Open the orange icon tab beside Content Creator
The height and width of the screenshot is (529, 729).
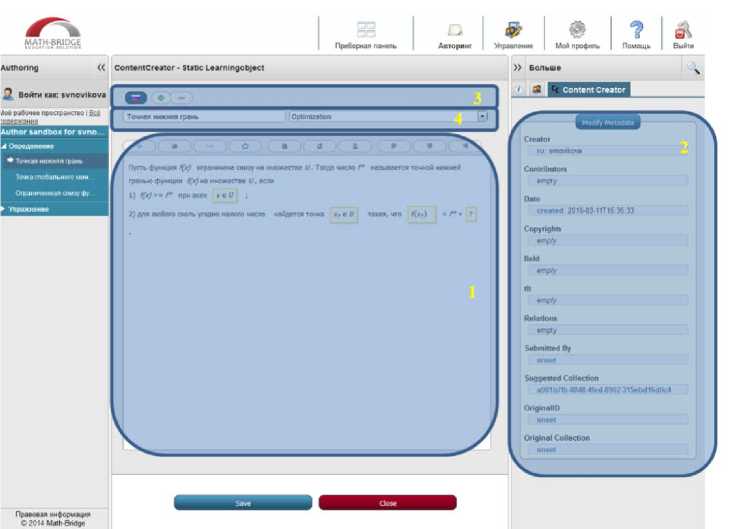pyautogui.click(x=537, y=89)
